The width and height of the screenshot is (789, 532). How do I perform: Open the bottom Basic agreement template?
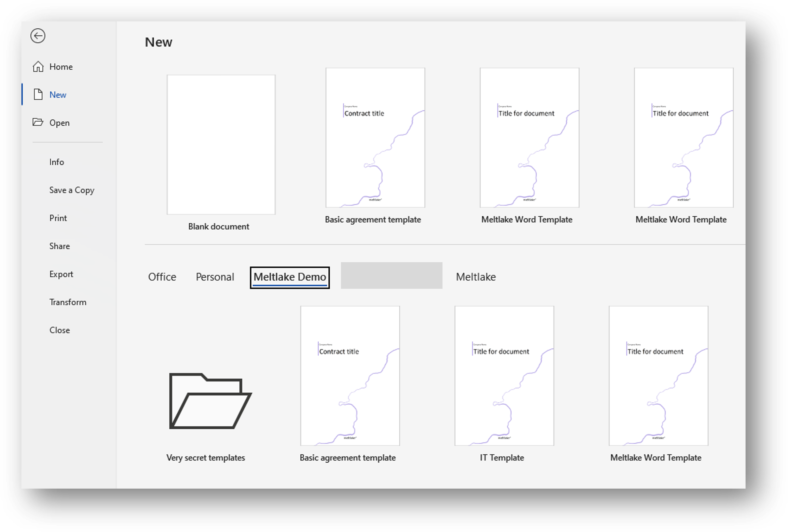pos(350,376)
